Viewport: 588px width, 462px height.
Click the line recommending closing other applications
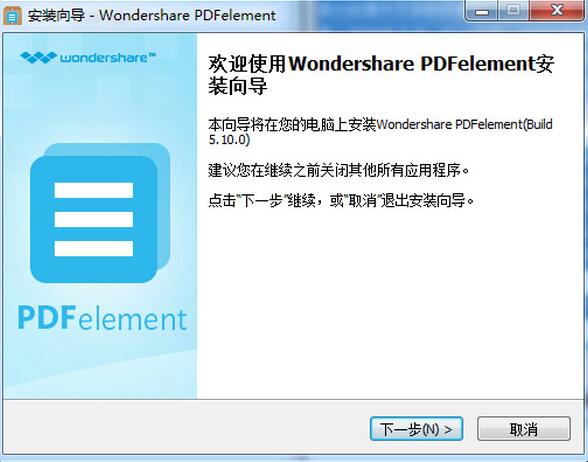click(339, 171)
